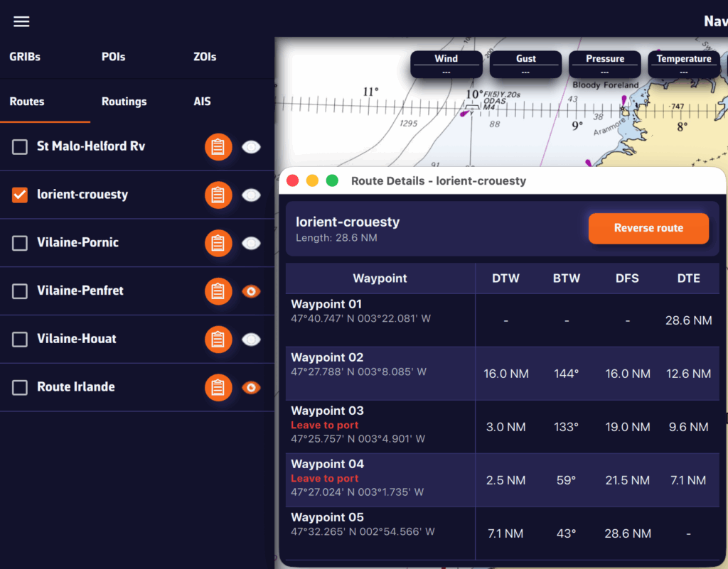Open Vilaine-Pornic route details icon
The height and width of the screenshot is (569, 728).
218,243
